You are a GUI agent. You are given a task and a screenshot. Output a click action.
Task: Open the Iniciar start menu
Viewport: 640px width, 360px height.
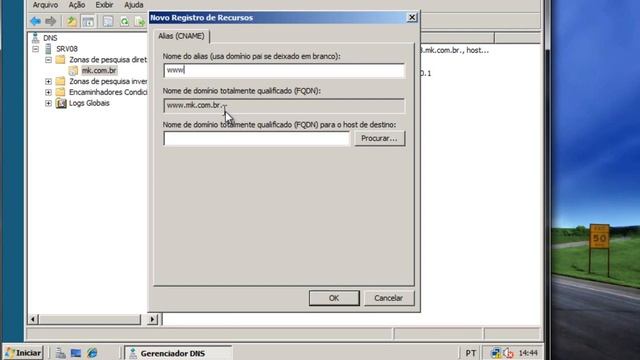[23, 353]
